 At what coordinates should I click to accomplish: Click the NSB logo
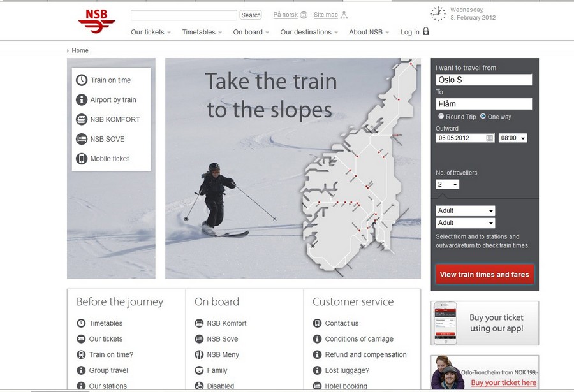point(97,21)
